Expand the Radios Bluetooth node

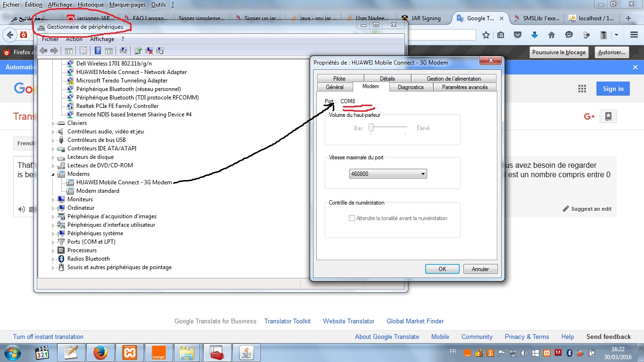[53, 259]
